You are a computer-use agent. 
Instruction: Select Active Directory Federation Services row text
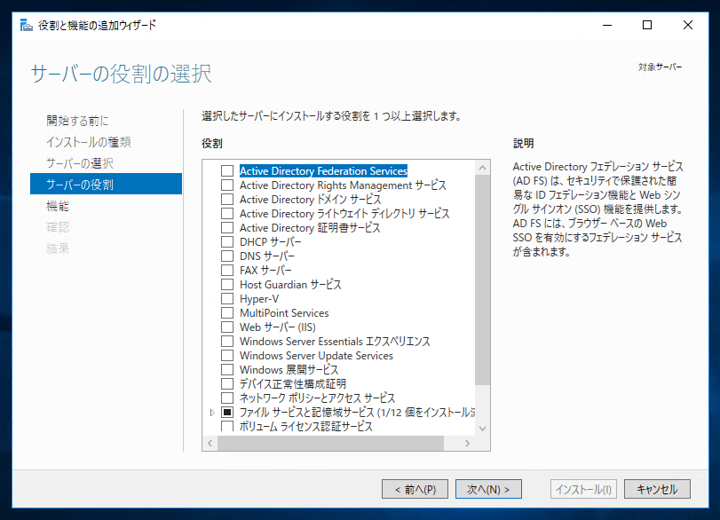pos(323,171)
